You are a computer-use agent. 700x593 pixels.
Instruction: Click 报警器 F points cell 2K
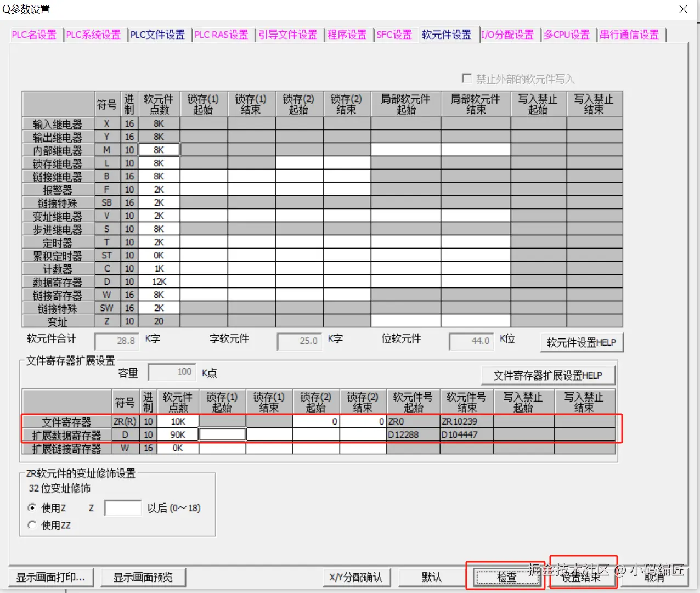pyautogui.click(x=159, y=189)
